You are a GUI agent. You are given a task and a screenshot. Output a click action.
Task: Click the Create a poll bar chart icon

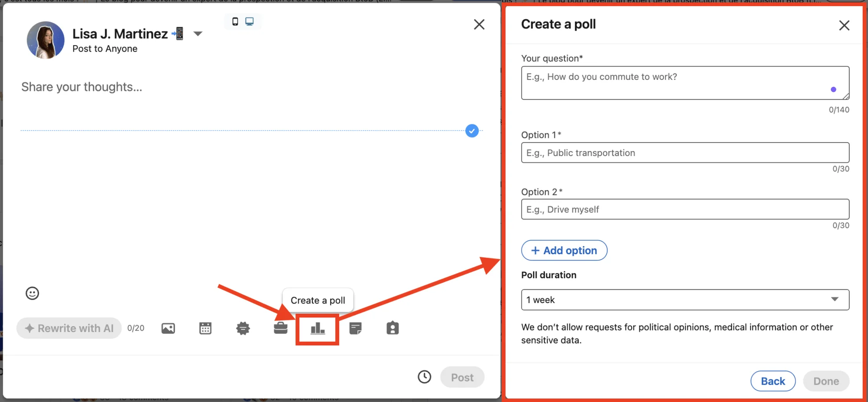[x=318, y=329]
